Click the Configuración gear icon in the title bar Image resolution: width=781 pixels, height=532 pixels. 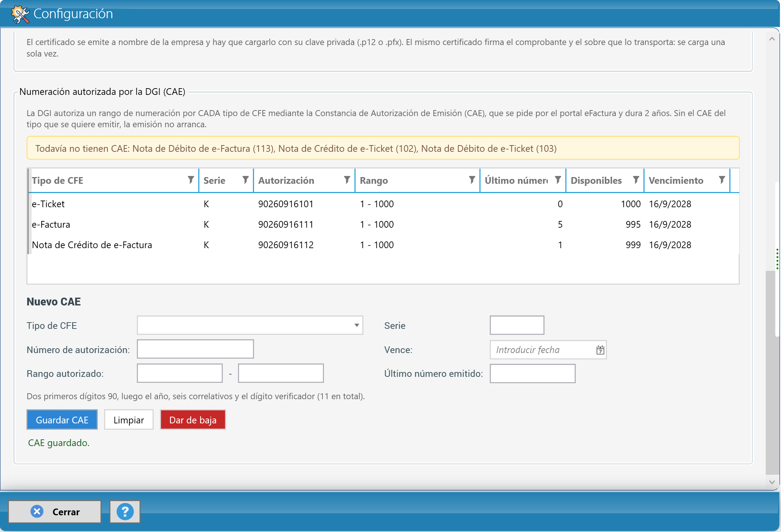click(20, 14)
